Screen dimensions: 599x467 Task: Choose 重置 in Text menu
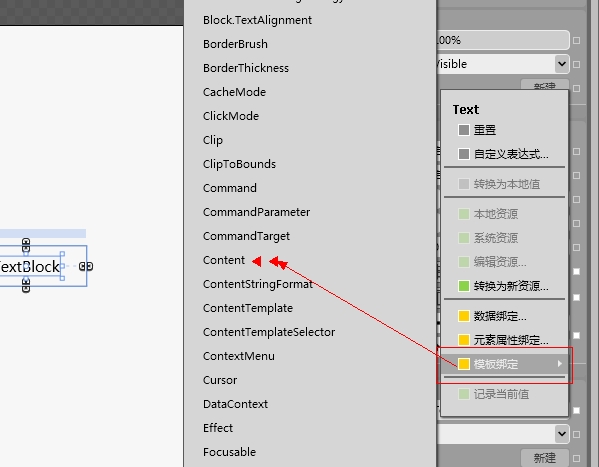pyautogui.click(x=484, y=130)
